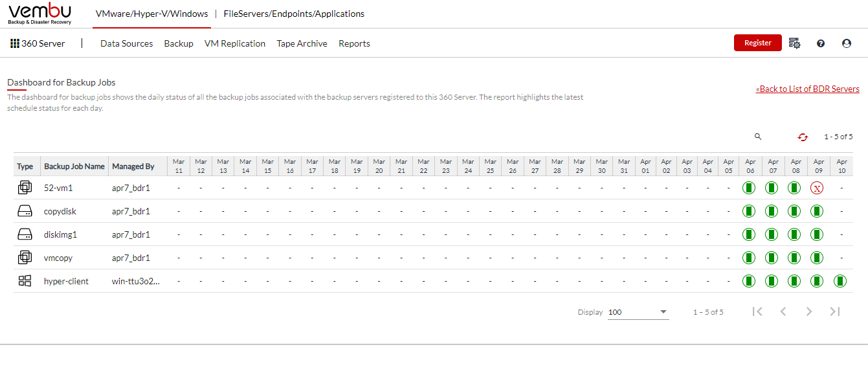Open the Data Sources menu
This screenshot has height=373, width=868.
[x=127, y=43]
